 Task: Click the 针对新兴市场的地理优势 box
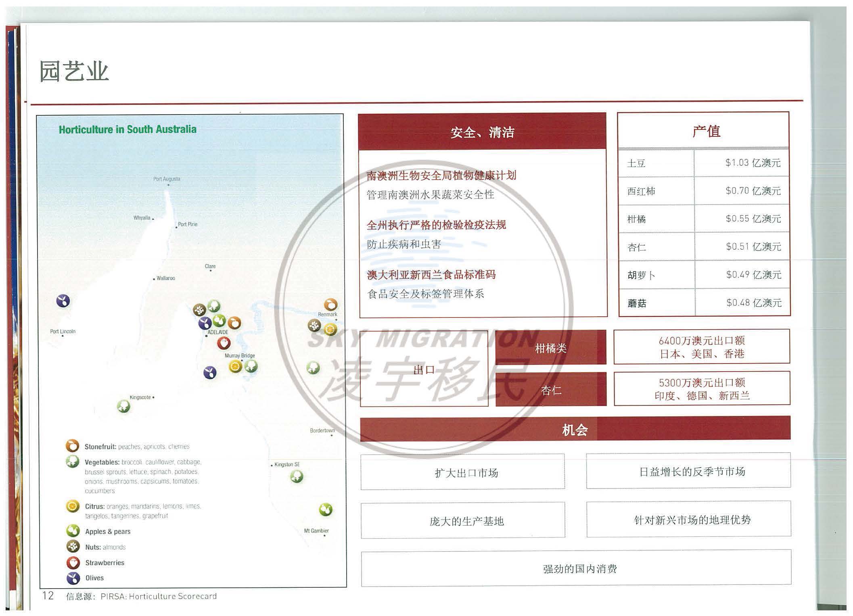coord(689,519)
